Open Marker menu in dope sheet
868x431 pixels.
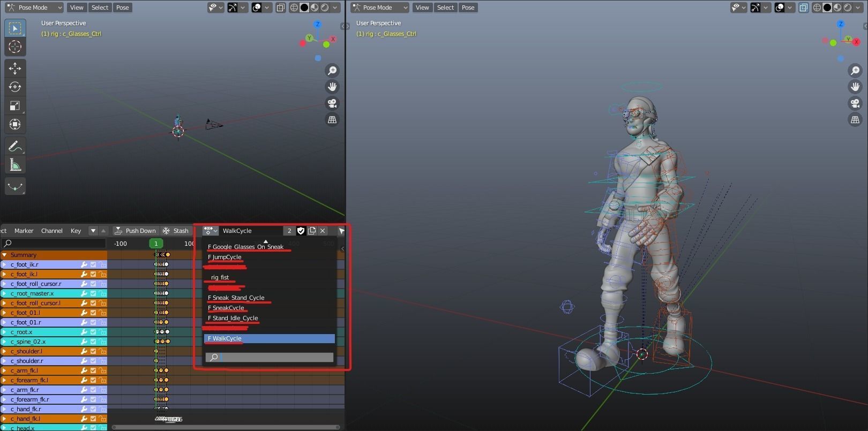[24, 231]
